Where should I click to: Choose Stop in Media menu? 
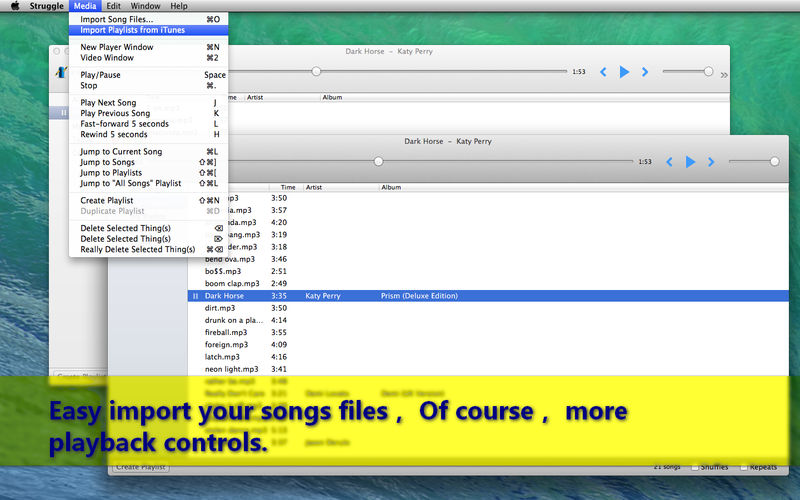coord(148,86)
